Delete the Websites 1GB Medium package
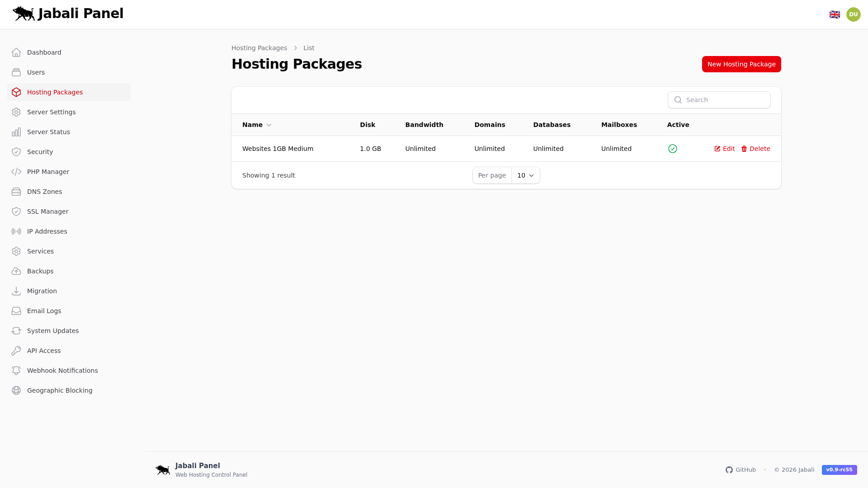This screenshot has width=868, height=488. click(x=755, y=148)
